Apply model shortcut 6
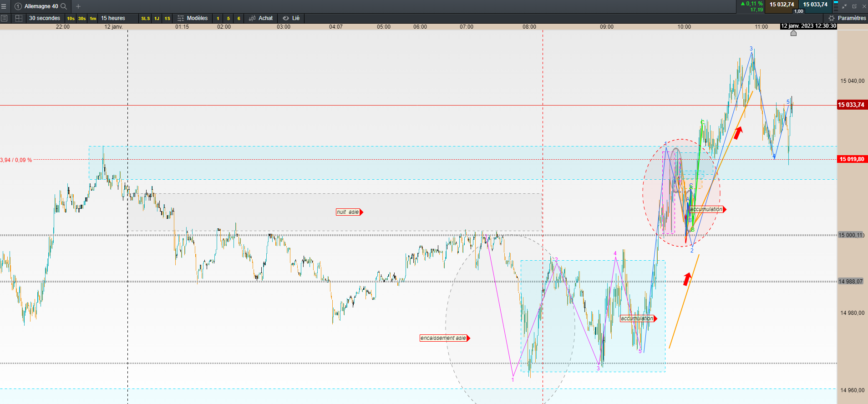 pos(239,19)
